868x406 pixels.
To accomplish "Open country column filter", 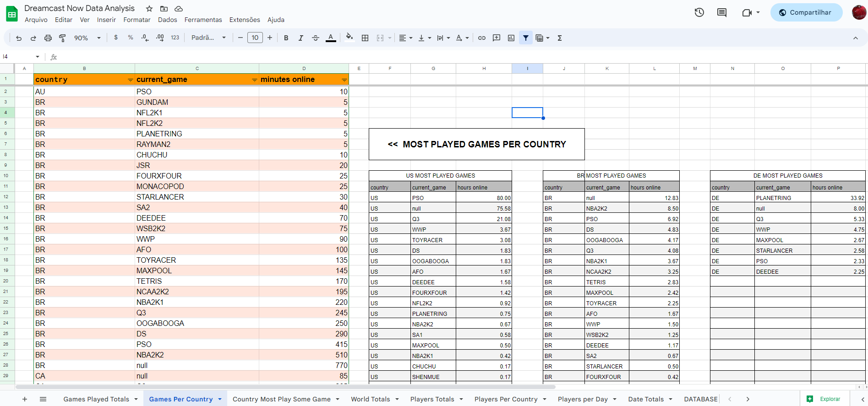I will pyautogui.click(x=130, y=80).
